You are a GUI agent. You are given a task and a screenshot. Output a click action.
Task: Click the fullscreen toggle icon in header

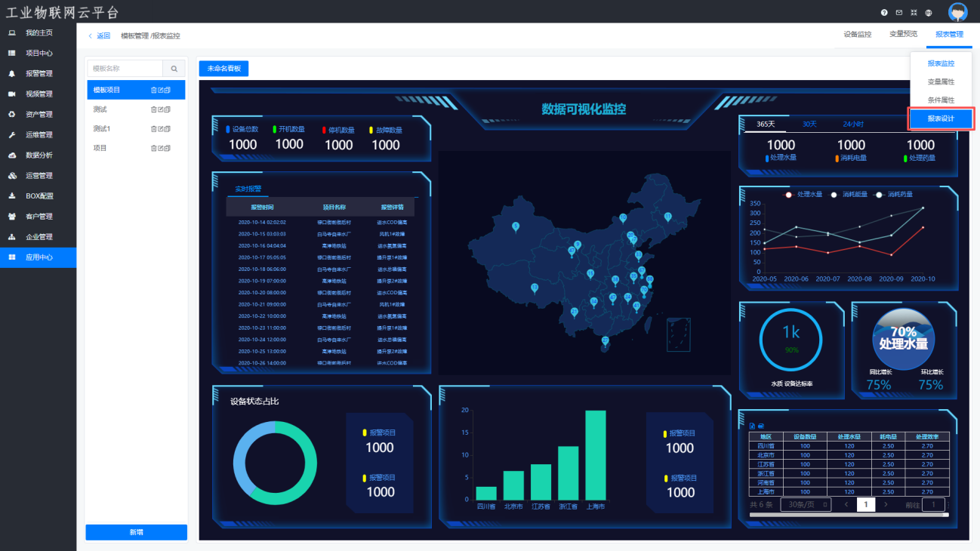(x=914, y=13)
